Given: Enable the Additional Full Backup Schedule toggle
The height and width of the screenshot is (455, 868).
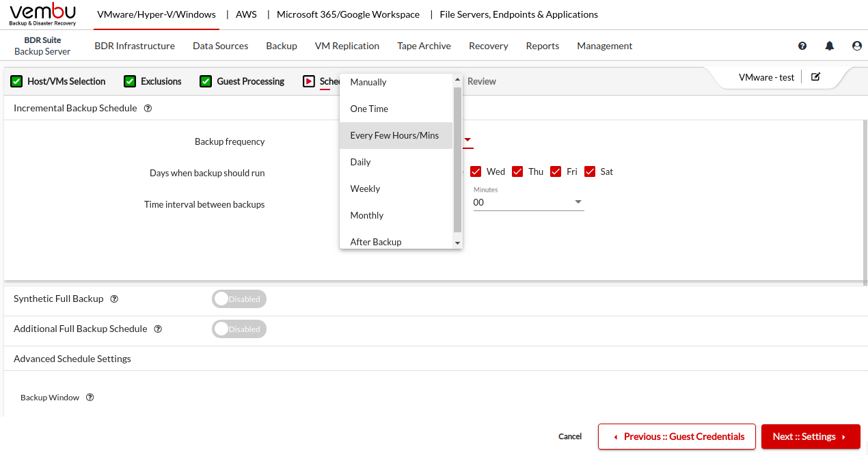Looking at the screenshot, I should pos(239,329).
